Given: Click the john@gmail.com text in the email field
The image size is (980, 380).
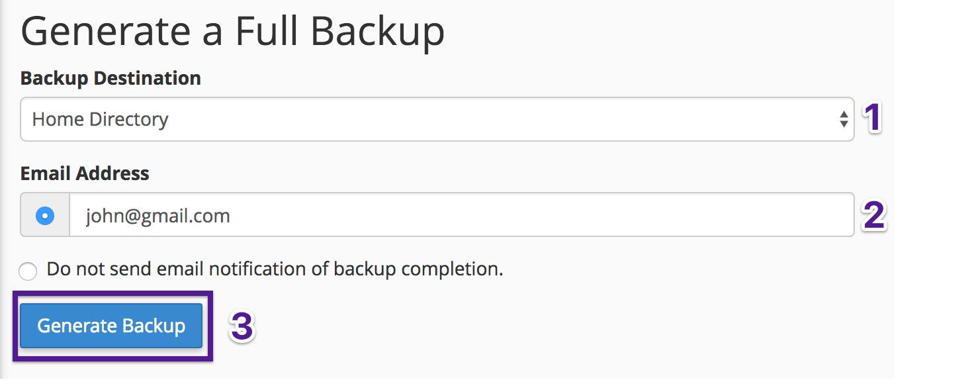Looking at the screenshot, I should [157, 215].
